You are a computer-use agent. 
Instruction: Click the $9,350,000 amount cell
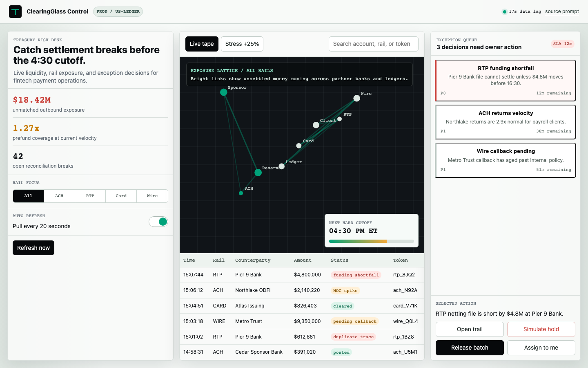click(x=307, y=321)
